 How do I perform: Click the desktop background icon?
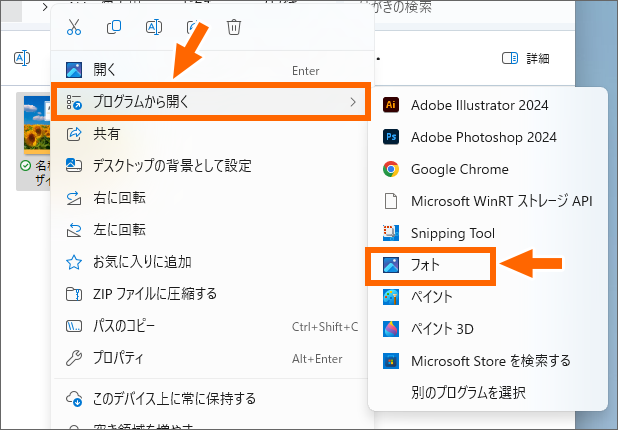pyautogui.click(x=74, y=166)
